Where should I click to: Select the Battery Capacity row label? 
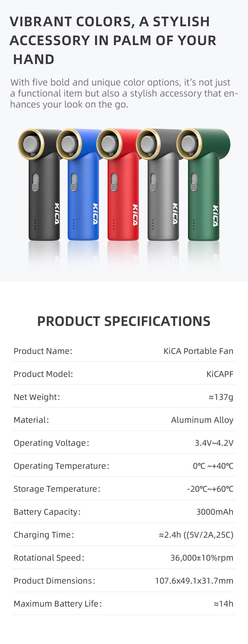(x=47, y=512)
